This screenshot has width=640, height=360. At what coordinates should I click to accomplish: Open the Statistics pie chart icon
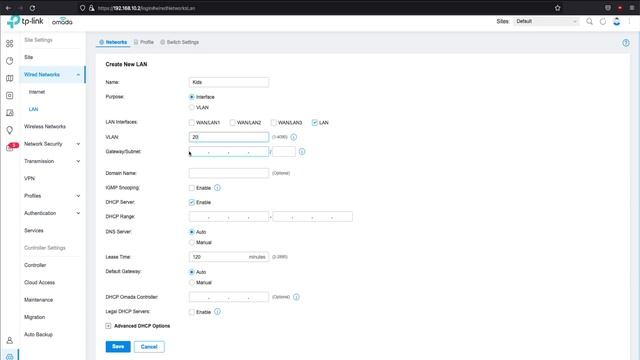(x=9, y=61)
